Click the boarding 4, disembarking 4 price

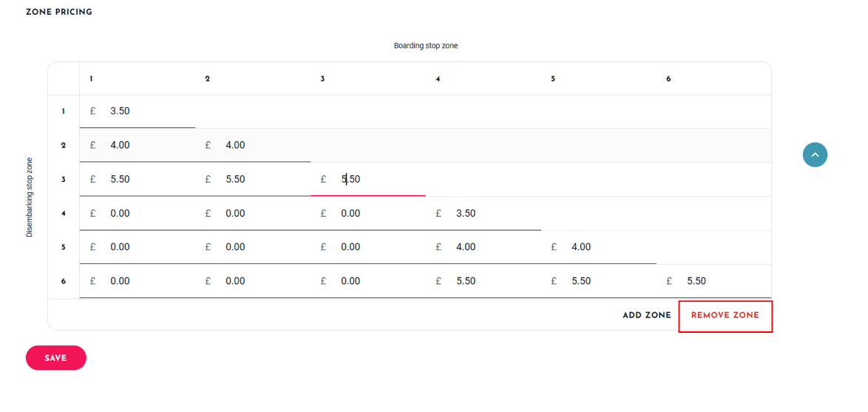[x=484, y=214]
